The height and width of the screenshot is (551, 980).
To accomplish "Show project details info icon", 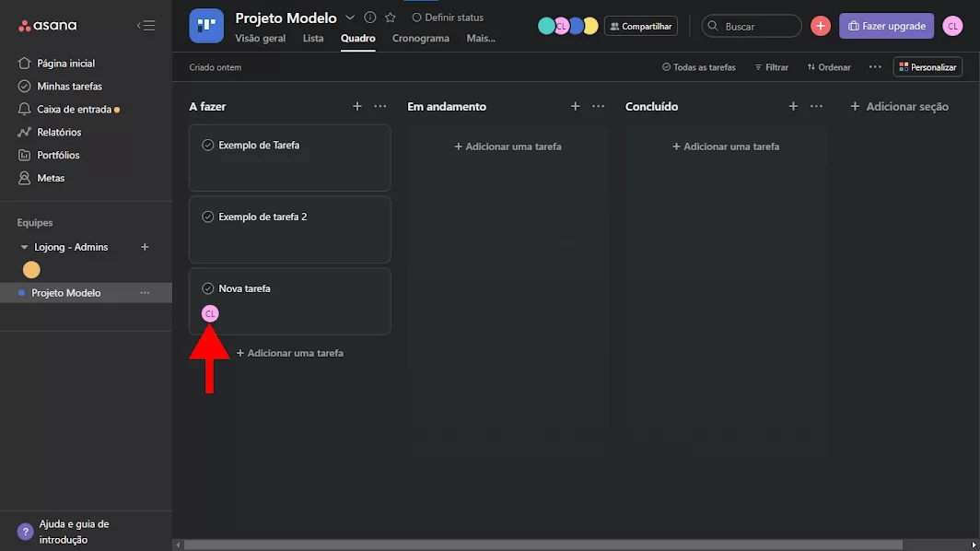I will (x=370, y=18).
